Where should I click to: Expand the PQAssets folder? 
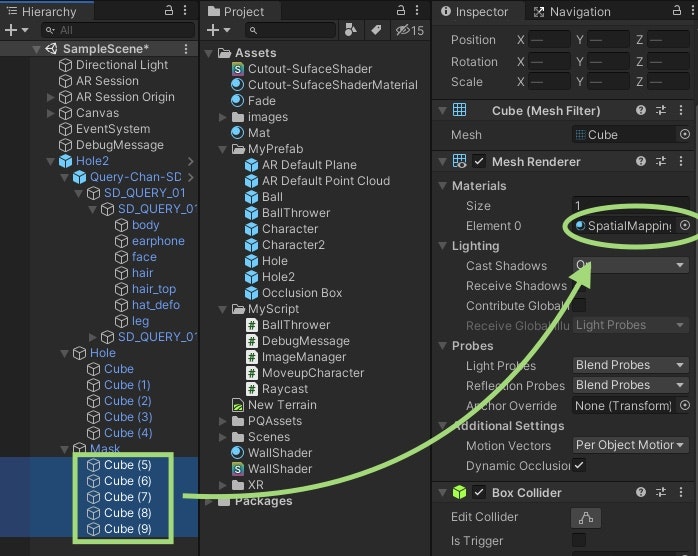tap(223, 421)
